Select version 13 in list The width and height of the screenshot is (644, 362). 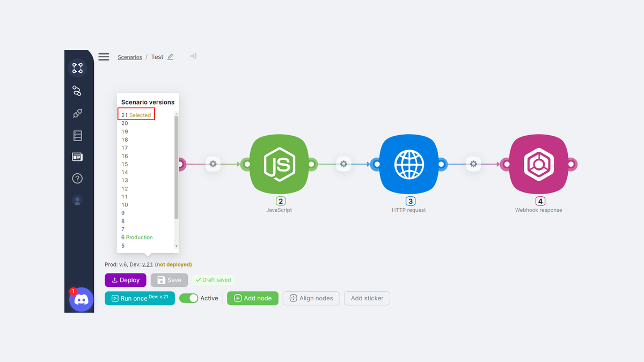coord(125,180)
